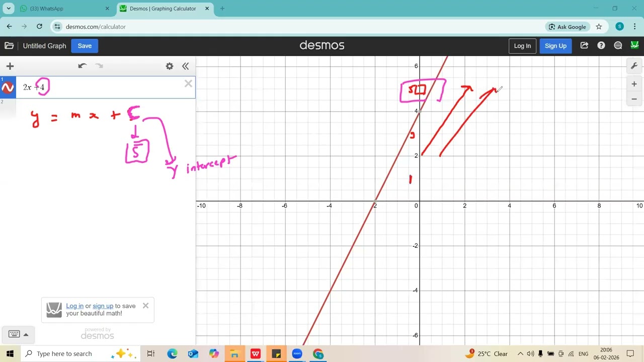Bookmark this page with star
644x362 pixels.
[x=599, y=27]
